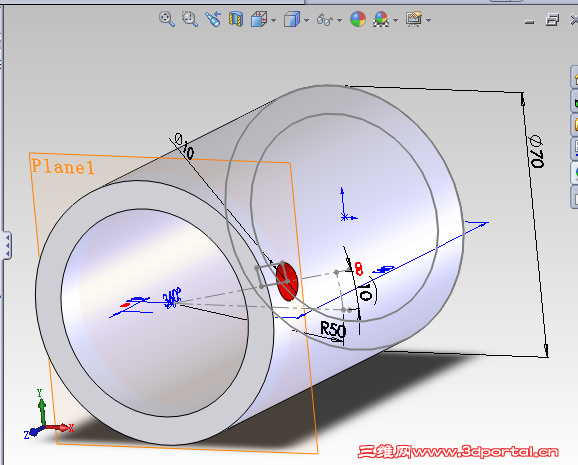Screen dimensions: 578x465
Task: Click the Display Style cube icon
Action: click(x=292, y=19)
